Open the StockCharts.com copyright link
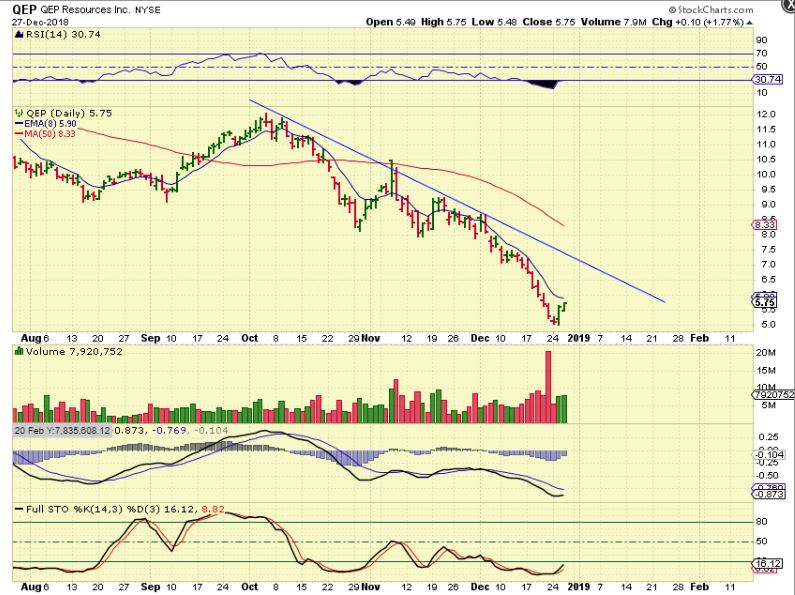 coord(711,10)
